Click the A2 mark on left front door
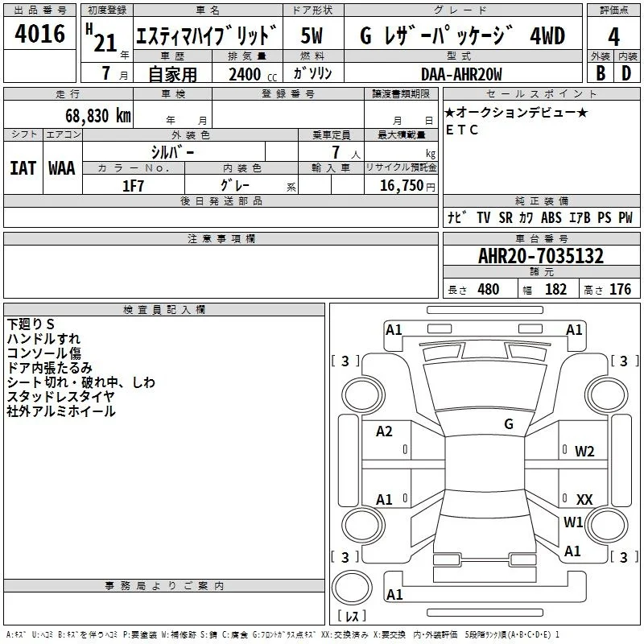This screenshot has height=644, width=644. (384, 431)
